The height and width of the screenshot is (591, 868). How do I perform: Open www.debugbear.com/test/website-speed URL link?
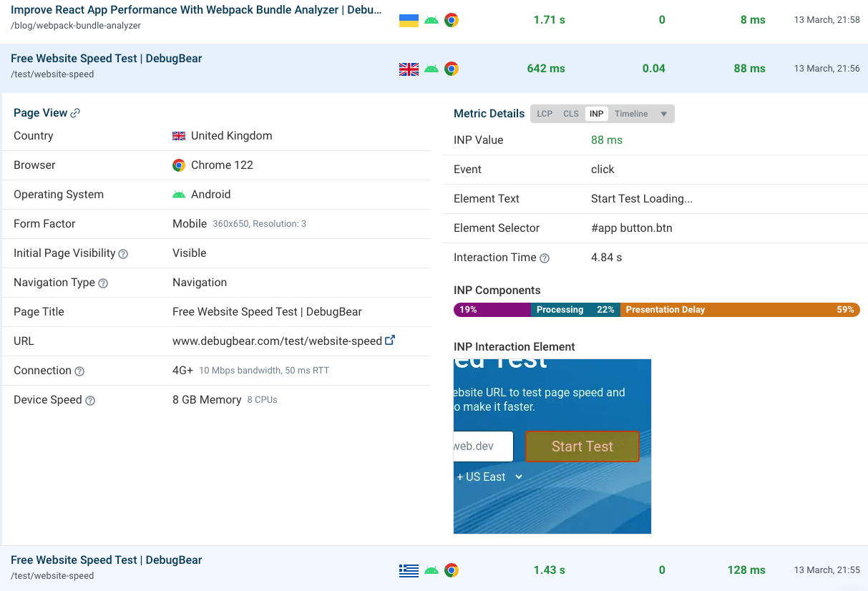tap(277, 341)
